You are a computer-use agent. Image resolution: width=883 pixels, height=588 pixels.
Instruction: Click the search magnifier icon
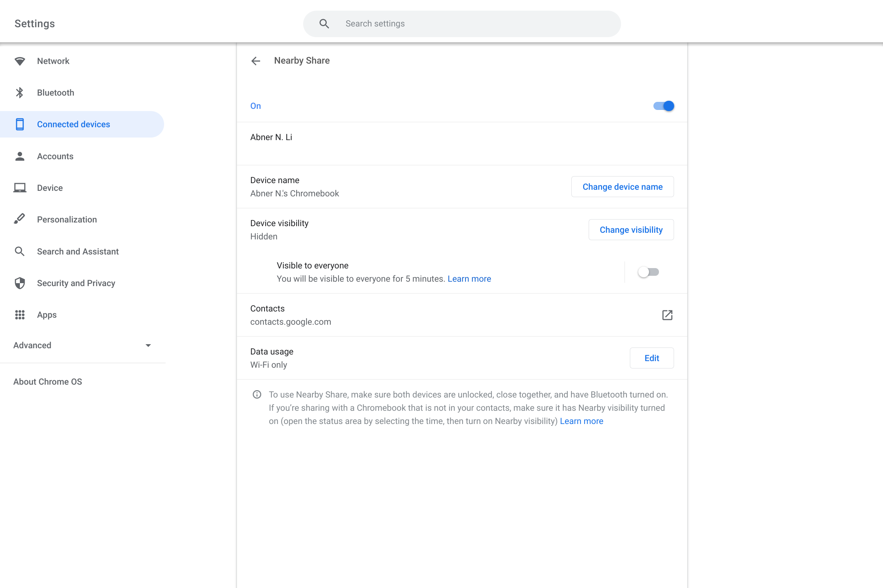[324, 24]
